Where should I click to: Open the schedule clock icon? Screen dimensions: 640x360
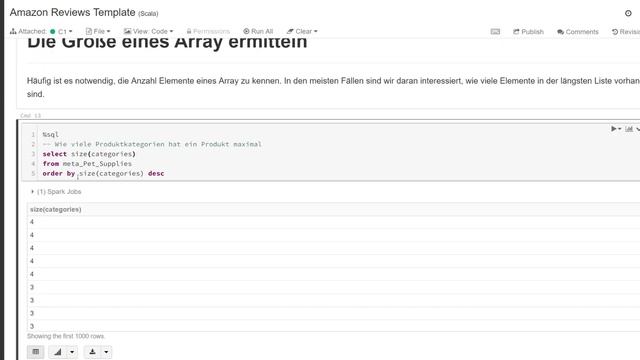pos(628,13)
